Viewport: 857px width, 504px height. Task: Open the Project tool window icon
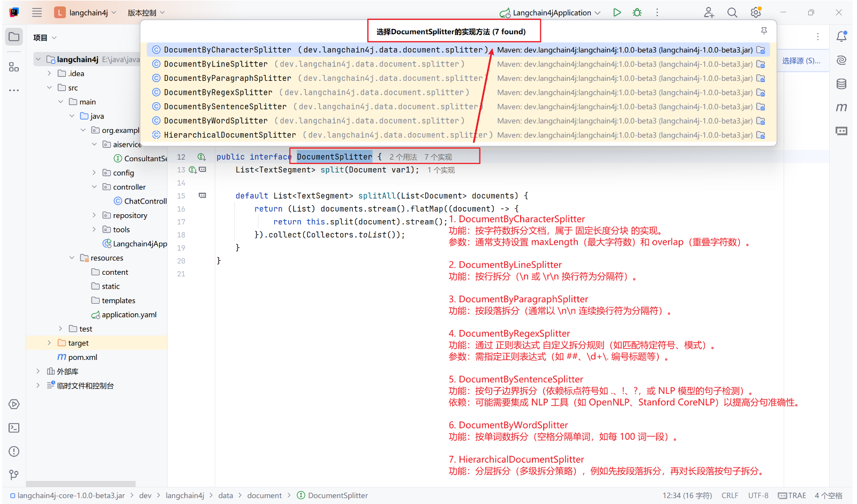point(14,37)
